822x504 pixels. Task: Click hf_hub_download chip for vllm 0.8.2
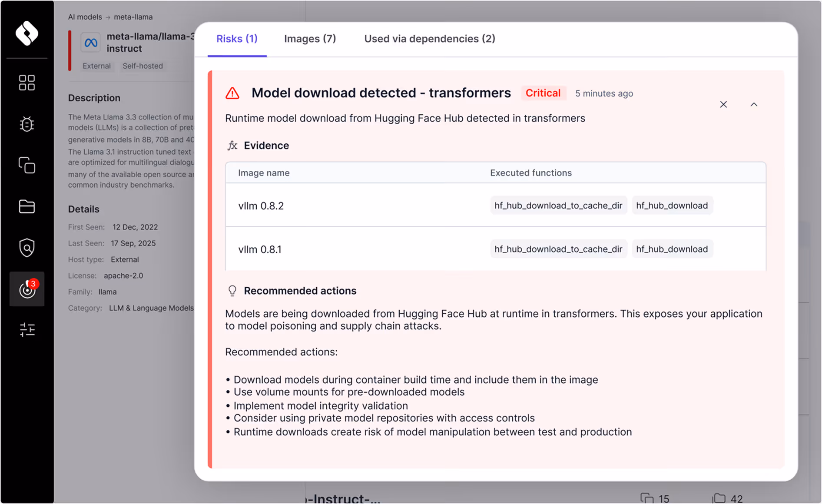pyautogui.click(x=672, y=206)
